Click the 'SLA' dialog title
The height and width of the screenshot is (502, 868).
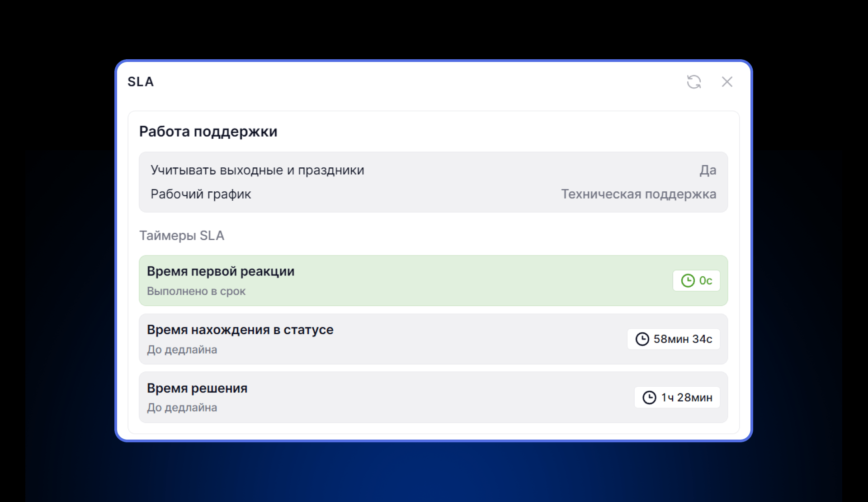pyautogui.click(x=141, y=82)
